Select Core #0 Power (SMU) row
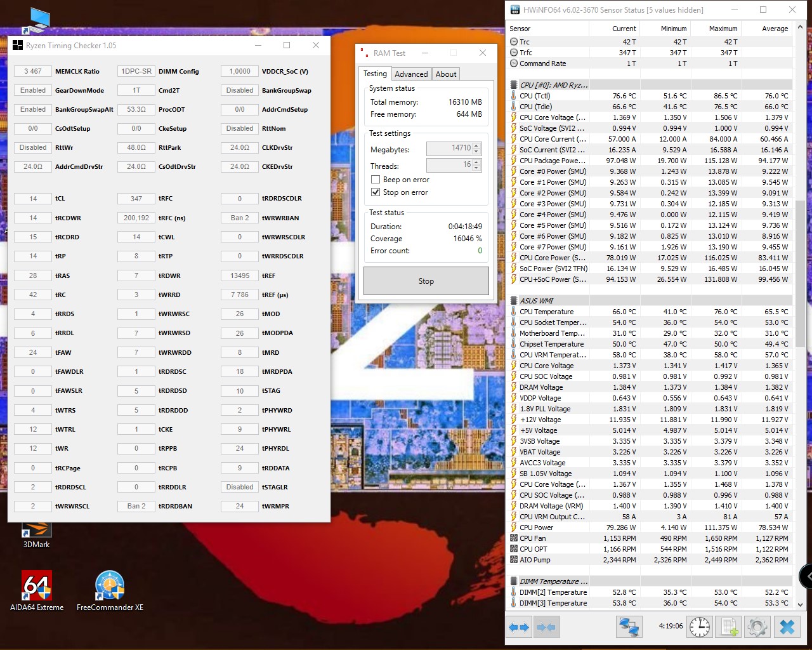 650,171
